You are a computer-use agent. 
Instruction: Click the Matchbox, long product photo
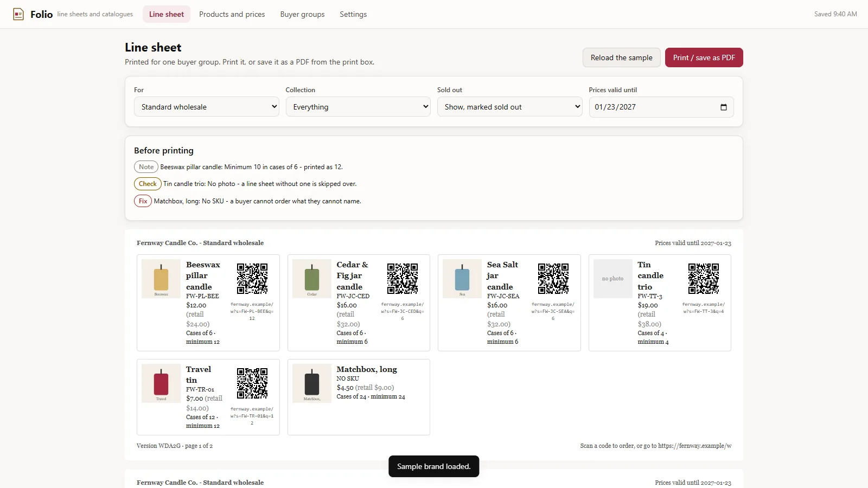(312, 383)
